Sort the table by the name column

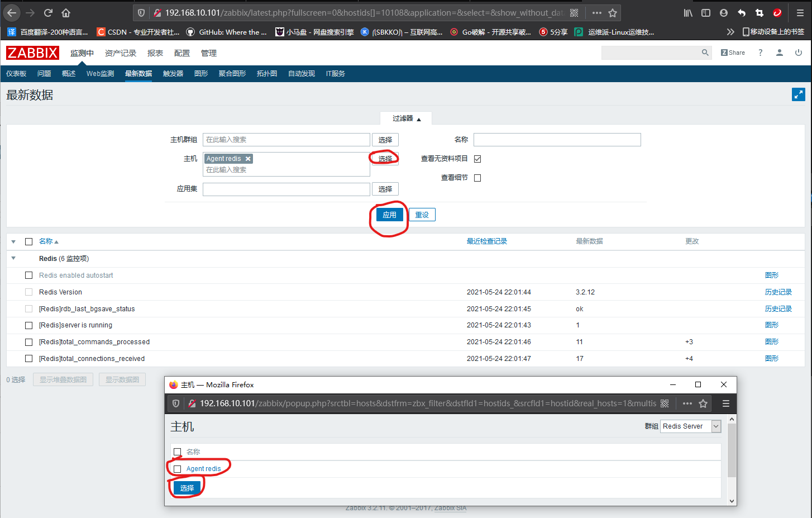(x=49, y=241)
